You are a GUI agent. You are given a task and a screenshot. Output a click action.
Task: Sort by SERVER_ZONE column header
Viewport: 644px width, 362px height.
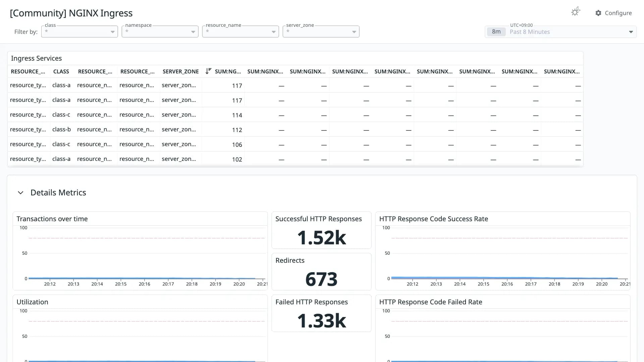180,71
